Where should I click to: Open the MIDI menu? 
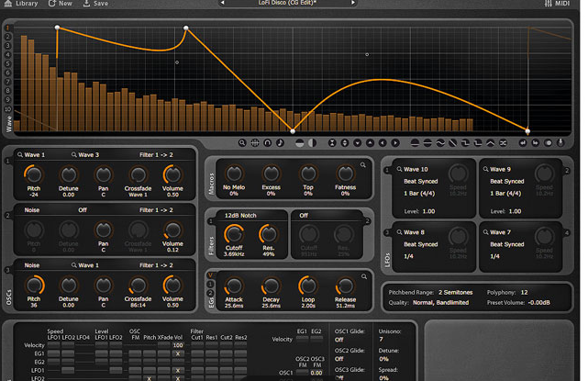(560, 4)
